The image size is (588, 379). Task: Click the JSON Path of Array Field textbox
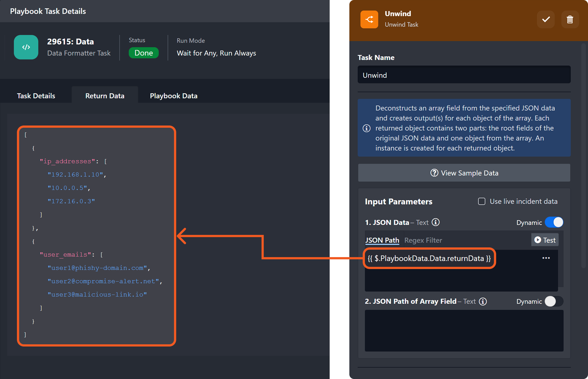pos(464,330)
